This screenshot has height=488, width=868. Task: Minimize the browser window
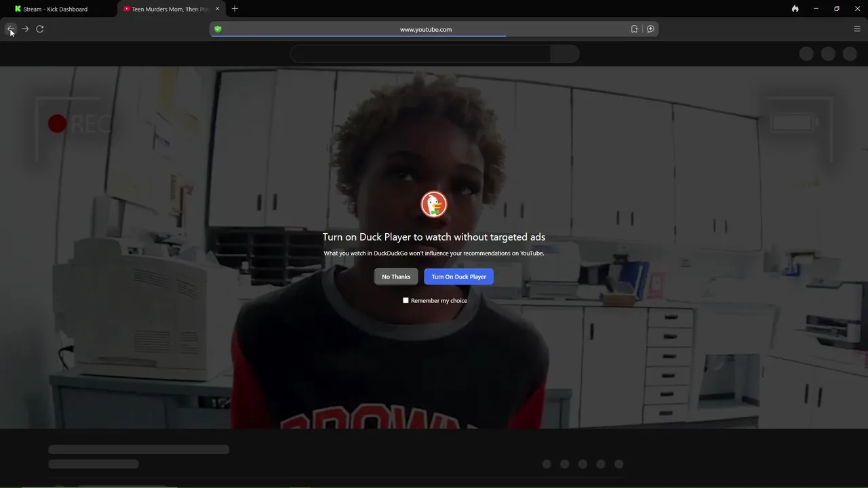point(816,9)
